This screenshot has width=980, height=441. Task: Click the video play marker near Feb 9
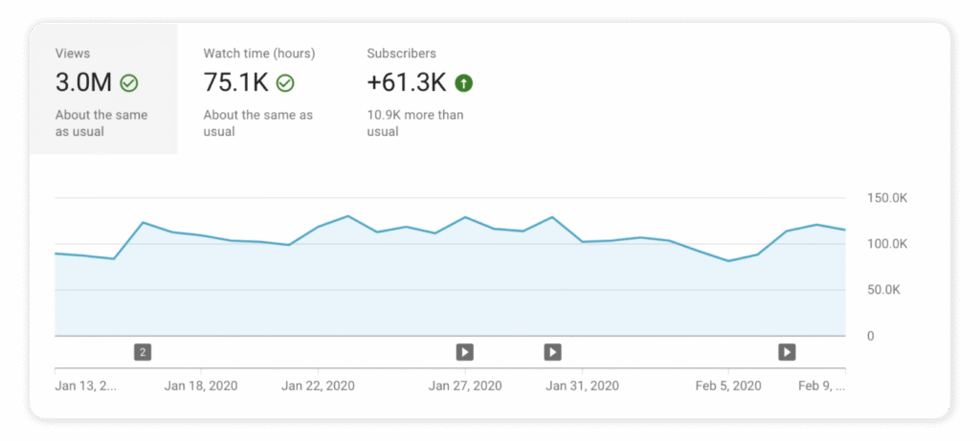click(x=787, y=352)
